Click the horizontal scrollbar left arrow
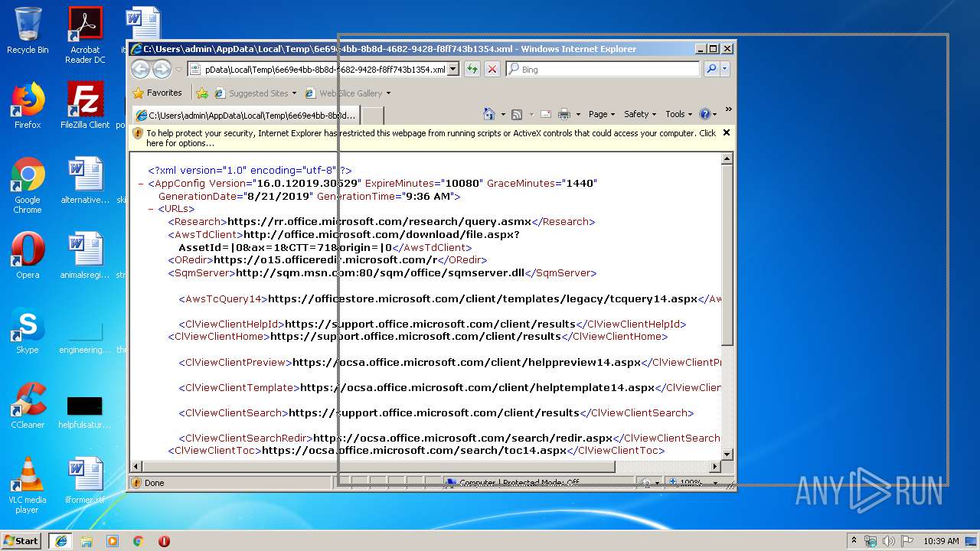 point(136,466)
